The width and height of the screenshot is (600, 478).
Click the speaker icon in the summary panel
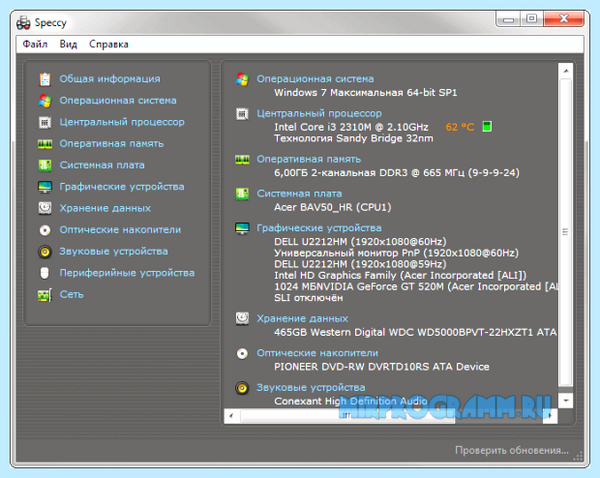[242, 388]
